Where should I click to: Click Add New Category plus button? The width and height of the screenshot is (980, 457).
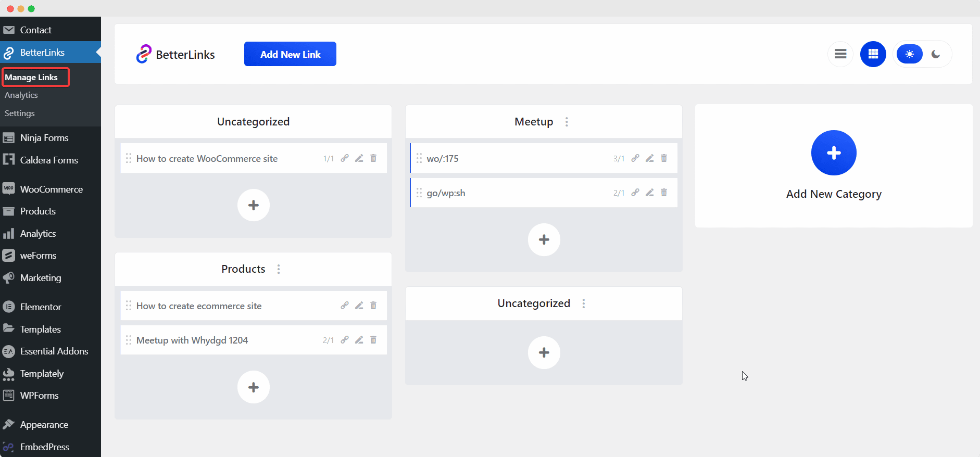[x=834, y=153]
